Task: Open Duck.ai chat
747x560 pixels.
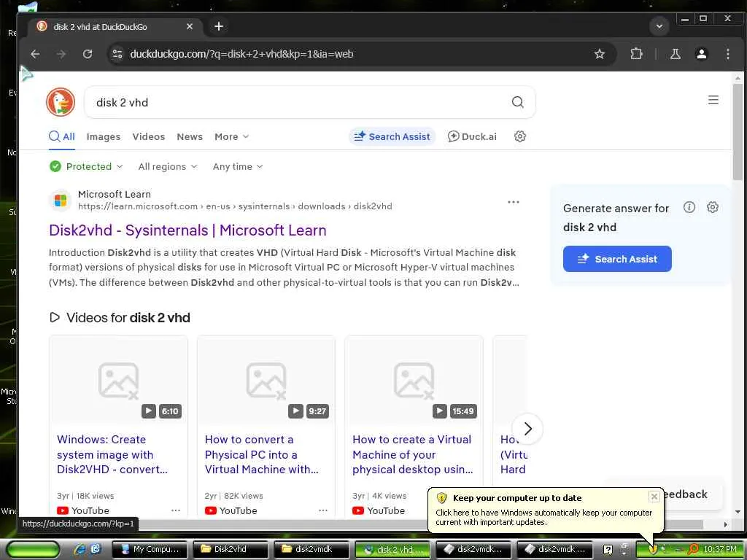Action: [x=472, y=136]
